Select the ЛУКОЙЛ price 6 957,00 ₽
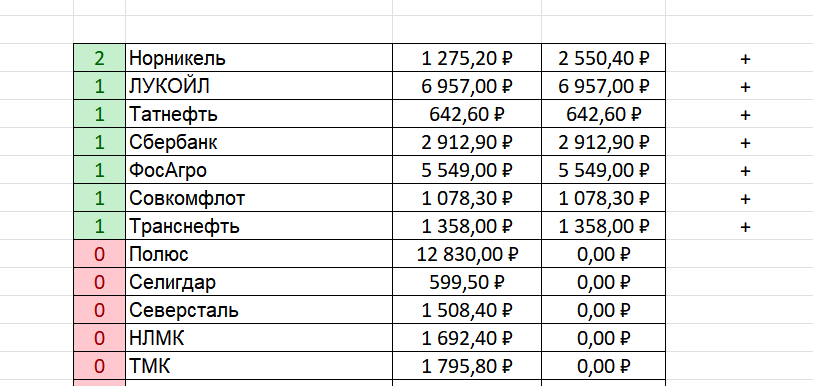 (x=467, y=86)
